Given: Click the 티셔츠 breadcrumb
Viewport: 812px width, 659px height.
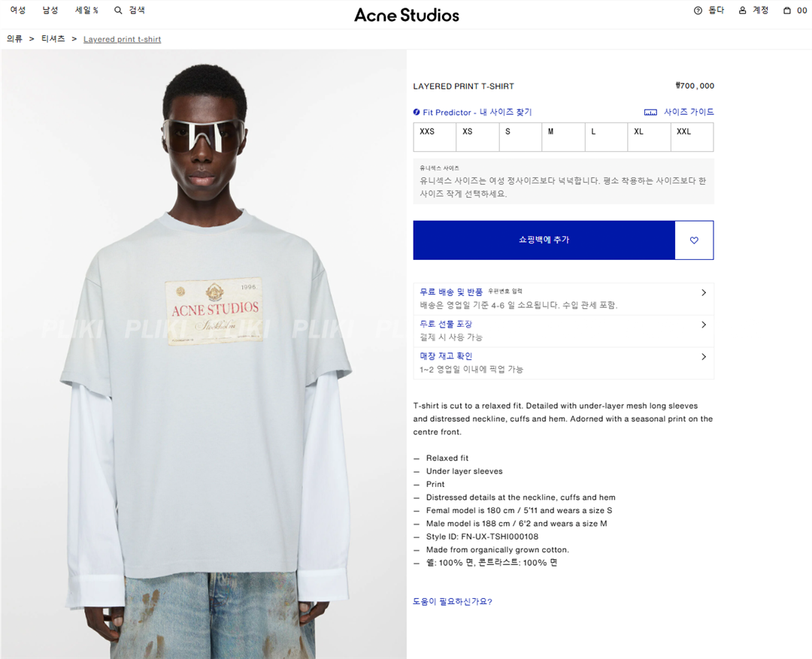Looking at the screenshot, I should (x=53, y=39).
